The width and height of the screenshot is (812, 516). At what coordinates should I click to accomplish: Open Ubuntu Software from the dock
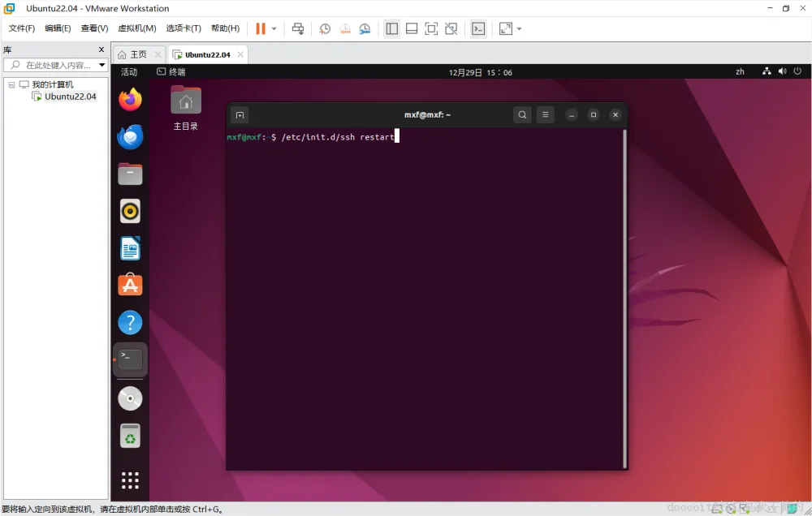[130, 285]
